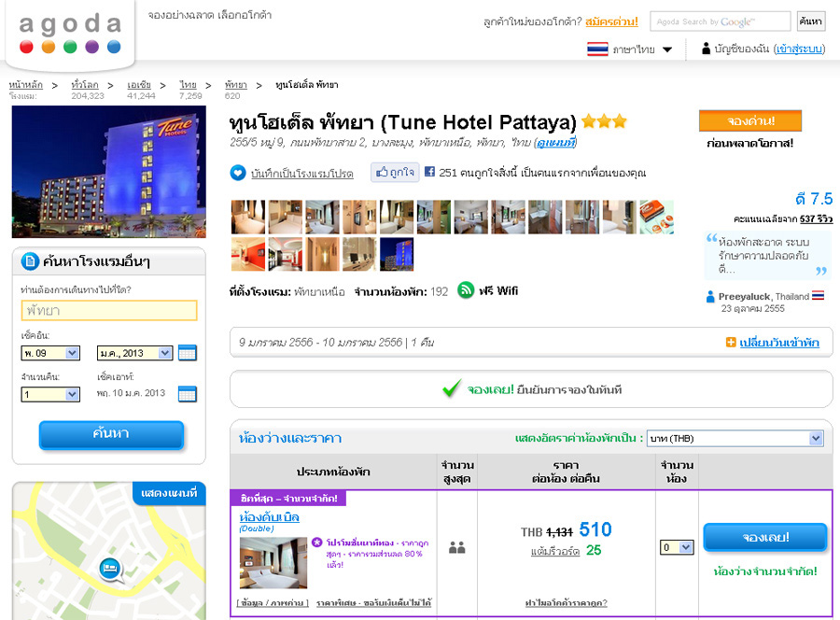The width and height of the screenshot is (840, 620).
Task: Click the Thailand flag language icon
Action: tap(597, 49)
